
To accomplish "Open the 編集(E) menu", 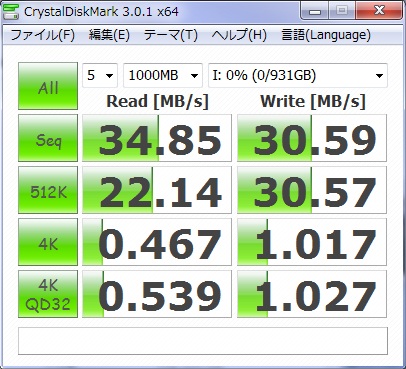I will [x=109, y=35].
